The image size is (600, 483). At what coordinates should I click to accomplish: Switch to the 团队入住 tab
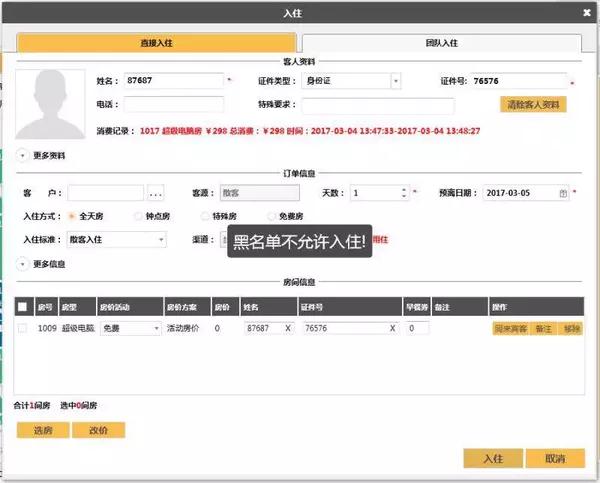pos(442,43)
